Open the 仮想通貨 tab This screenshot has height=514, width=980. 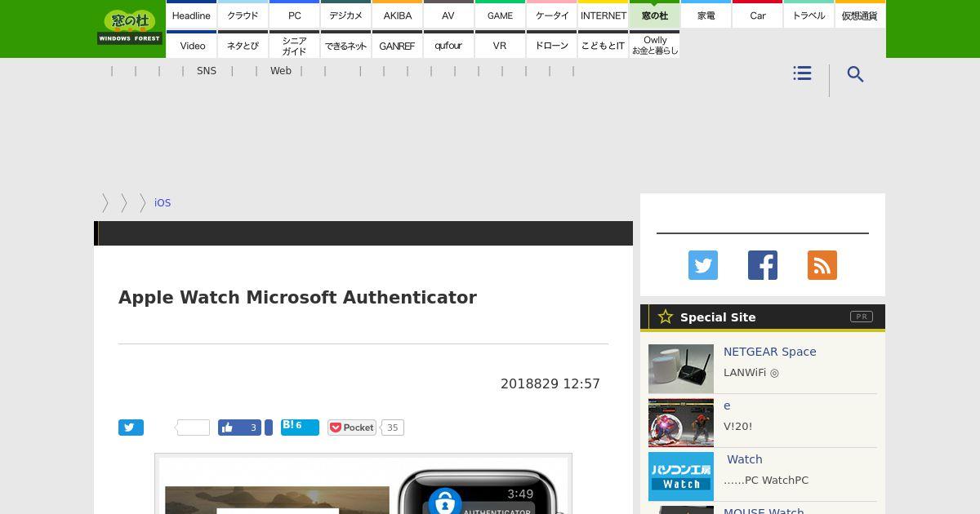(860, 15)
